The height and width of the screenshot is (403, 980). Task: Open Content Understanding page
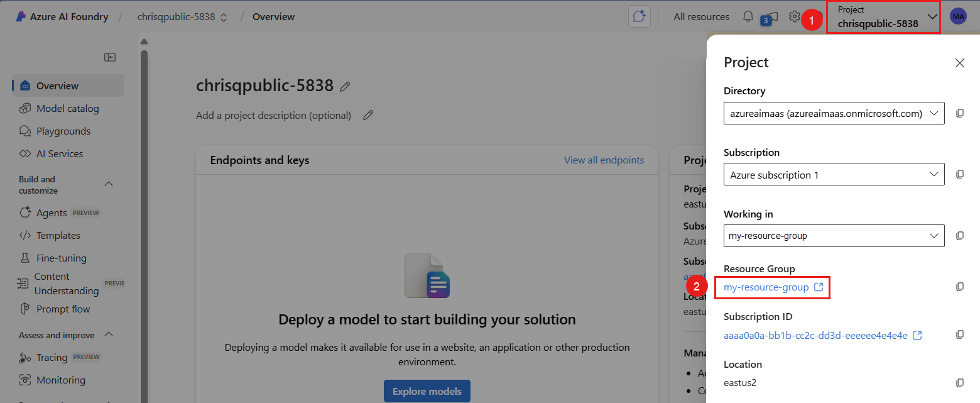(68, 284)
